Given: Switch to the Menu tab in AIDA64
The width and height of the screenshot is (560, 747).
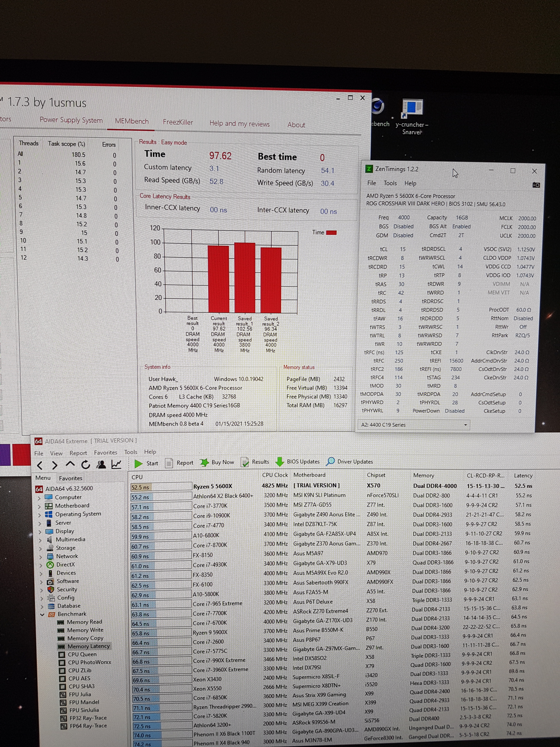Looking at the screenshot, I should [x=43, y=478].
